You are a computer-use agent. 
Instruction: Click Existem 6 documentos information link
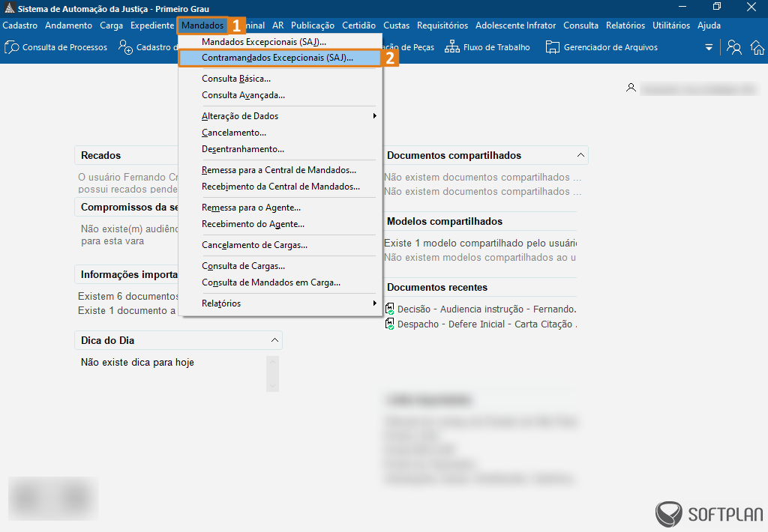click(x=128, y=296)
